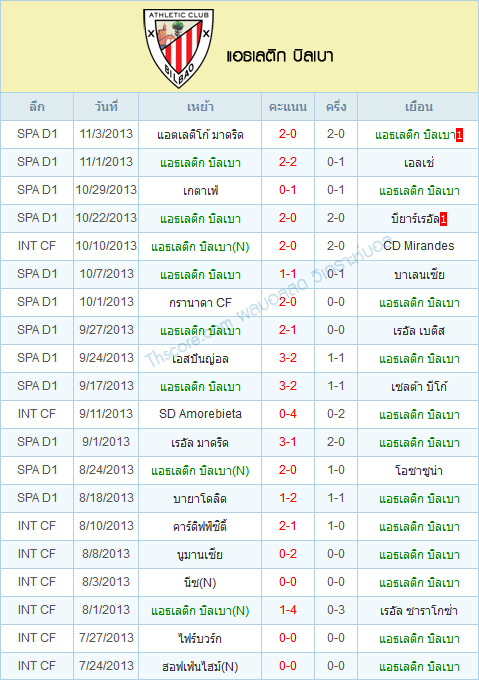Screen dimensions: 479x680
Task: Click the คะแนน column header
Action: tap(288, 107)
